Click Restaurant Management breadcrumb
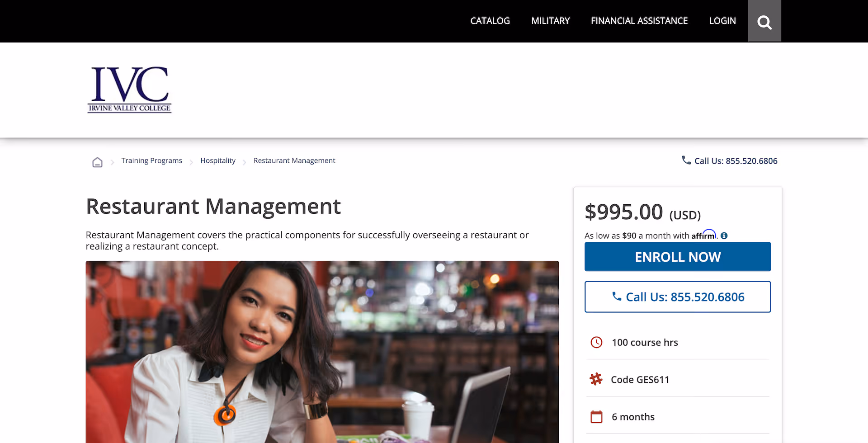Image resolution: width=868 pixels, height=443 pixels. (294, 160)
